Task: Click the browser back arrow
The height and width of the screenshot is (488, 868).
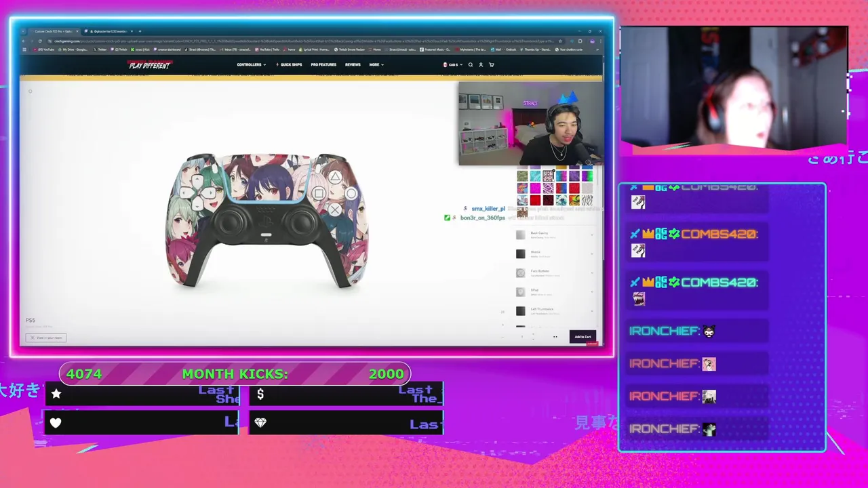Action: 23,41
